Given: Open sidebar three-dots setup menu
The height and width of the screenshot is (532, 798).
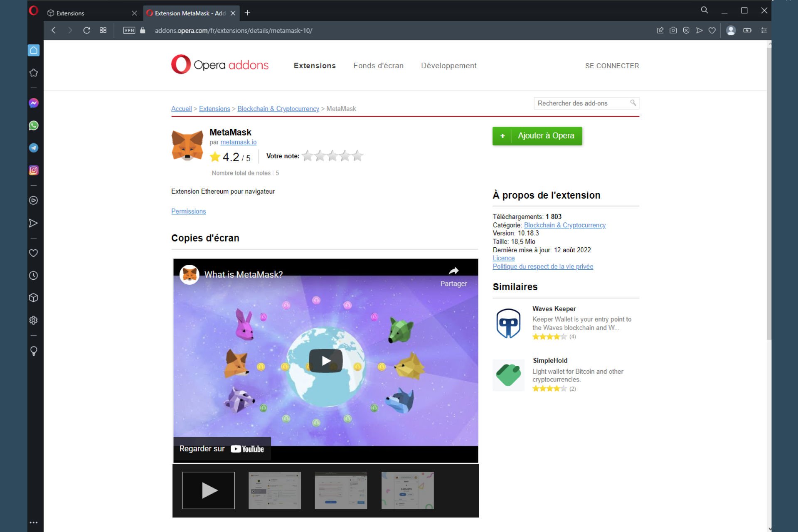Looking at the screenshot, I should click(x=34, y=522).
